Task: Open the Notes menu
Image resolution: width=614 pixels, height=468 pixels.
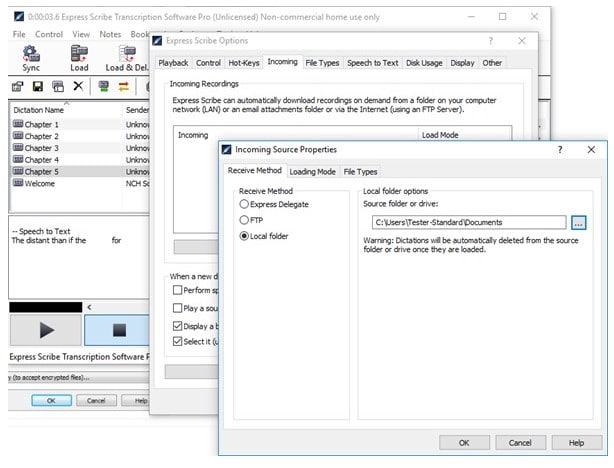Action: pyautogui.click(x=110, y=34)
